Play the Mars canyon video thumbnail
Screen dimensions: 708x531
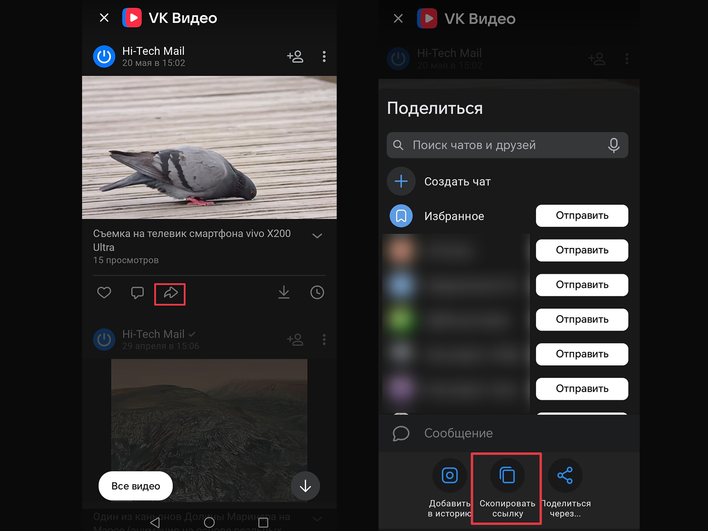[209, 430]
